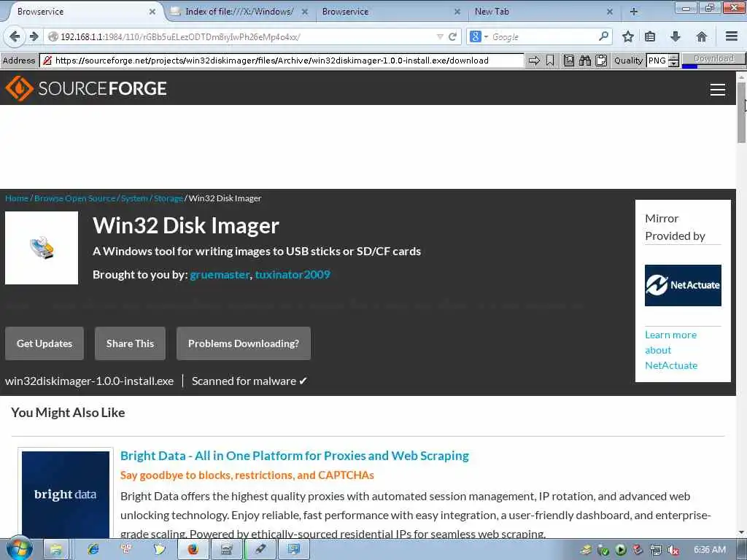Click the NetActuate mirror logo
747x560 pixels.
[683, 285]
